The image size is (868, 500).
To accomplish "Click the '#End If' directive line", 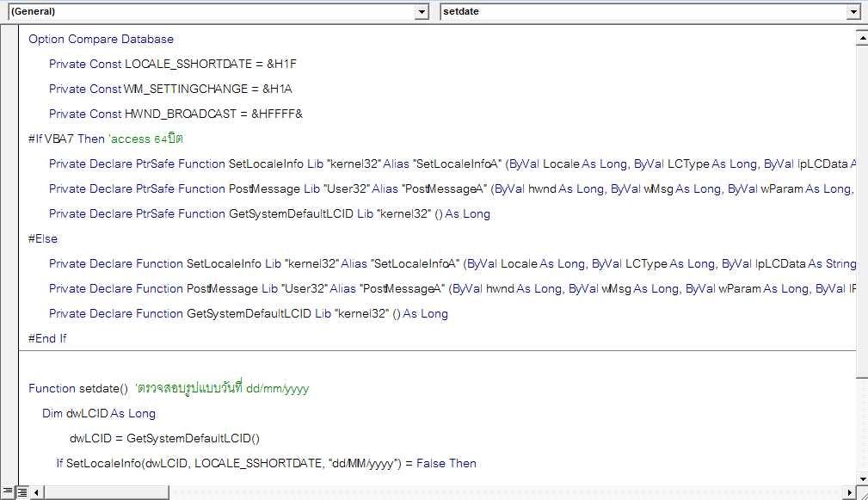I will coord(47,338).
